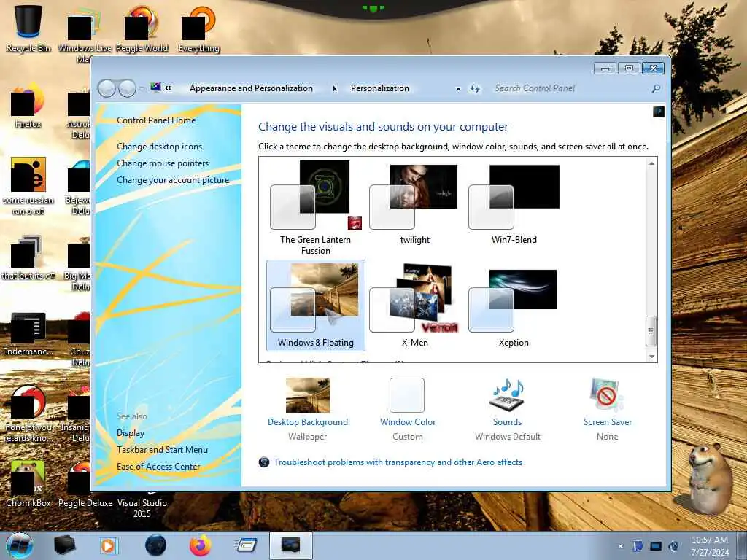Open Taskbar and Start Menu link
This screenshot has height=560, width=747.
tap(162, 449)
